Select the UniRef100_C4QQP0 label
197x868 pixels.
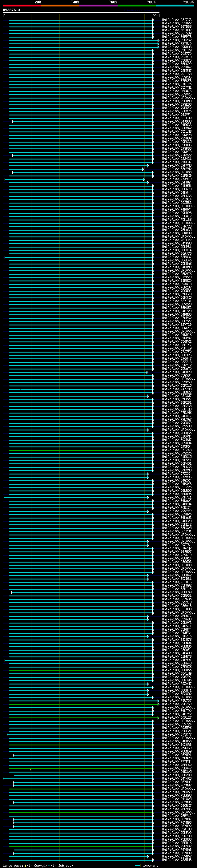177,372
